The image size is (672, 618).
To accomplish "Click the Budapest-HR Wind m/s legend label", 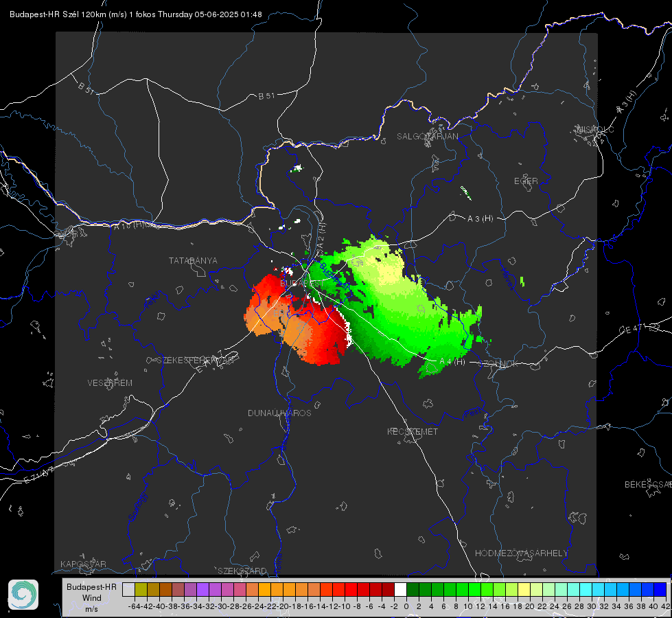I will click(x=91, y=597).
